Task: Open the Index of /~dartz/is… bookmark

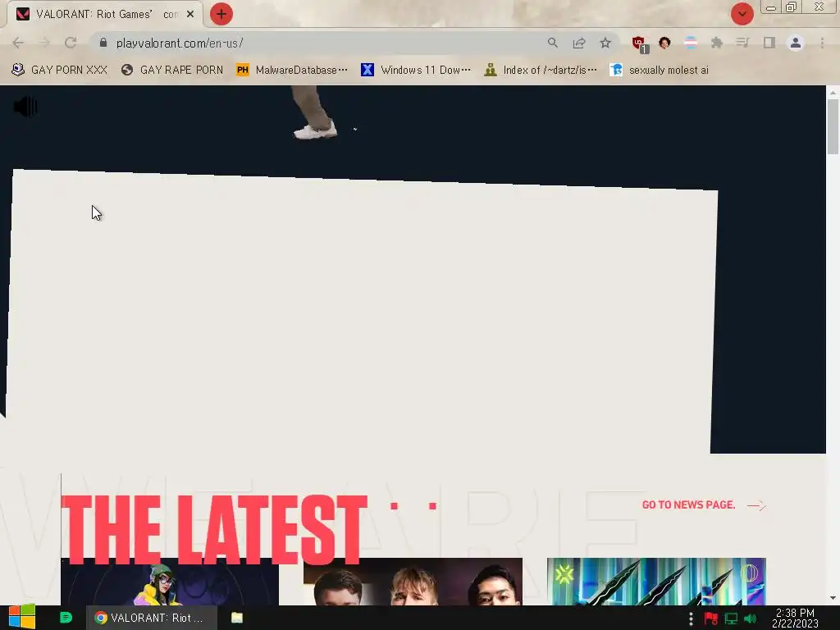Action: (x=541, y=71)
